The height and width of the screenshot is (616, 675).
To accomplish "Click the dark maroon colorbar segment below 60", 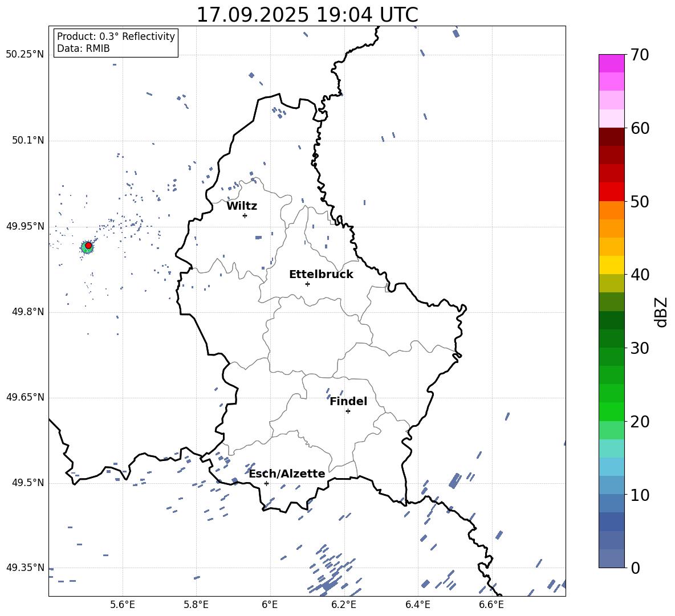I will [x=611, y=137].
